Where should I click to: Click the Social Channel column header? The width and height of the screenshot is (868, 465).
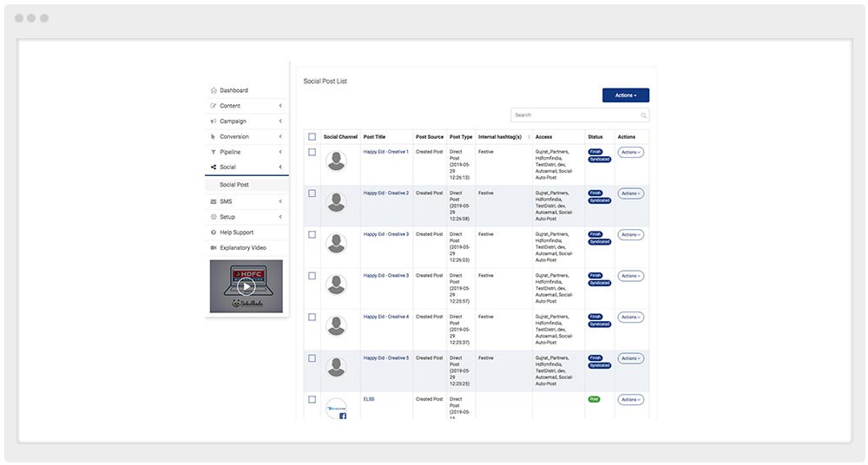[340, 137]
